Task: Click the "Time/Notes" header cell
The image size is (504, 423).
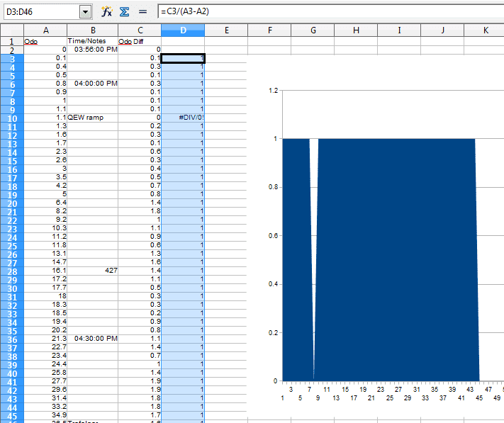Action: (92, 41)
